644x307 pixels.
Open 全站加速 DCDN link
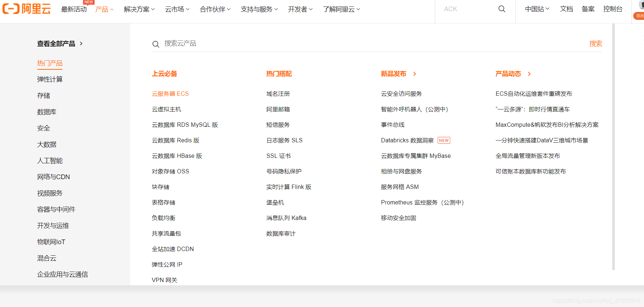173,249
